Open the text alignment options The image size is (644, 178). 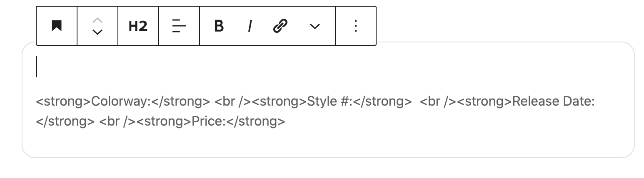coord(179,26)
